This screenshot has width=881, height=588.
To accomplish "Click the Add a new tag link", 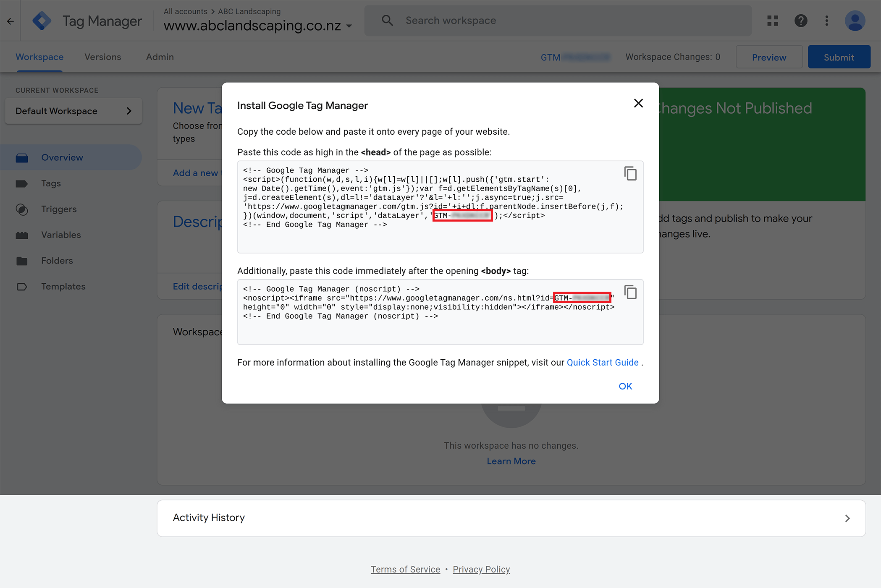I will 197,173.
